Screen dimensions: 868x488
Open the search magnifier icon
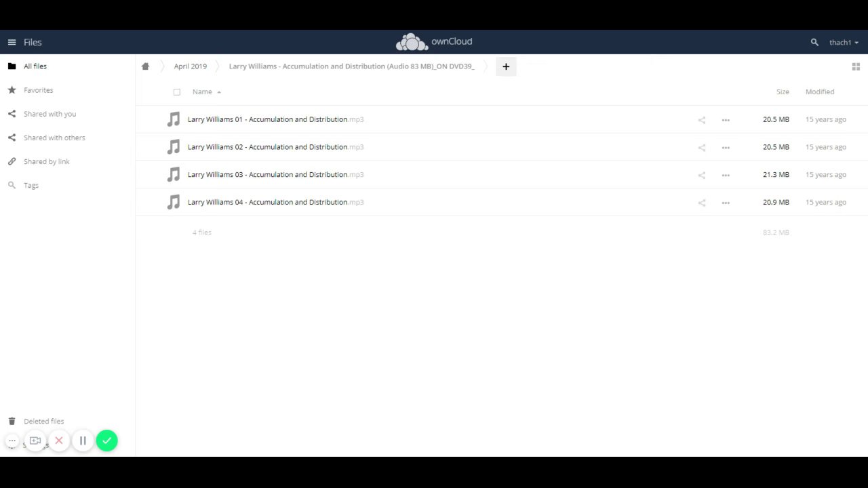pyautogui.click(x=814, y=42)
